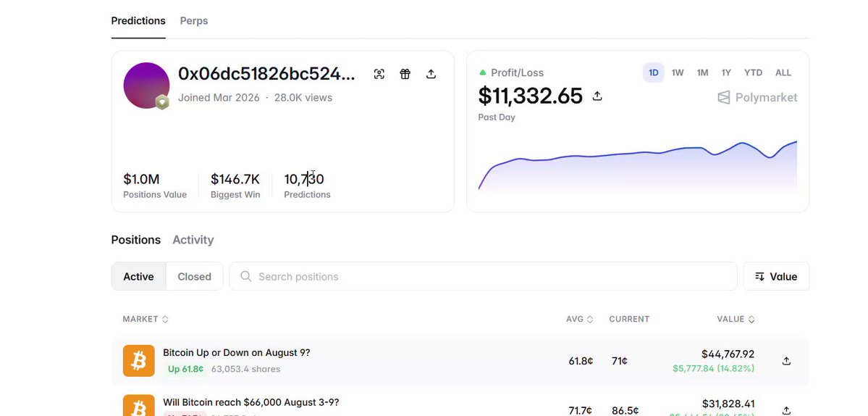Screen dimensions: 868x416
Task: Click the 63,053.4 shares text
Action: 246,369
